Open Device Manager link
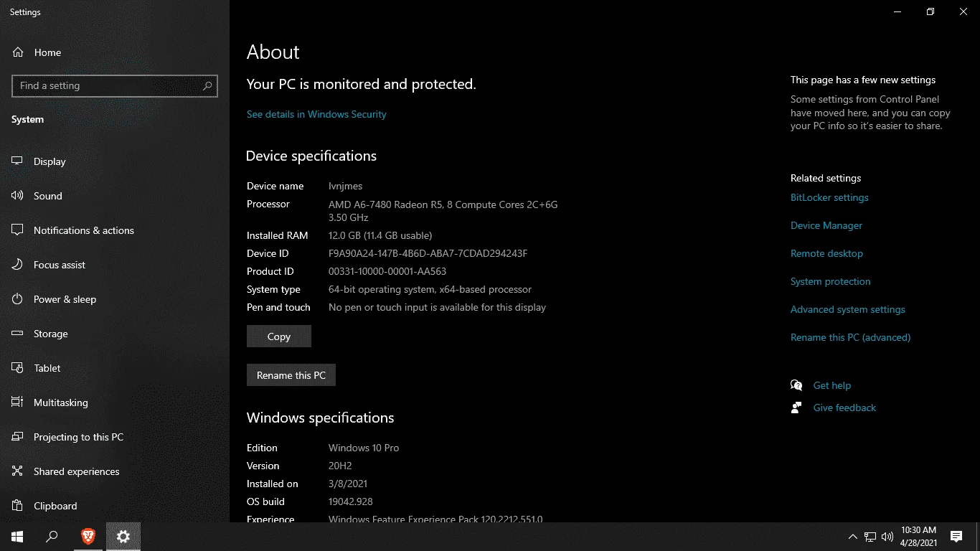Image resolution: width=980 pixels, height=551 pixels. pyautogui.click(x=826, y=225)
